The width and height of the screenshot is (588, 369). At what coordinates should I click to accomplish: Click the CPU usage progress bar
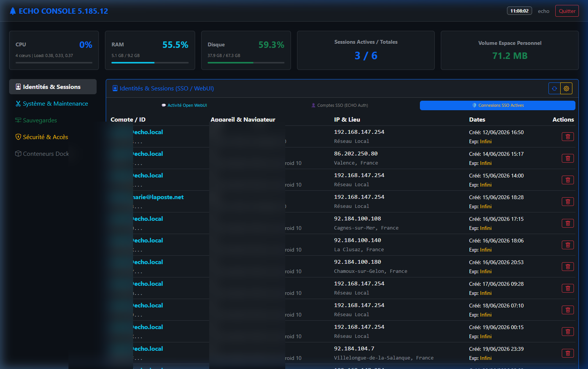tap(54, 63)
